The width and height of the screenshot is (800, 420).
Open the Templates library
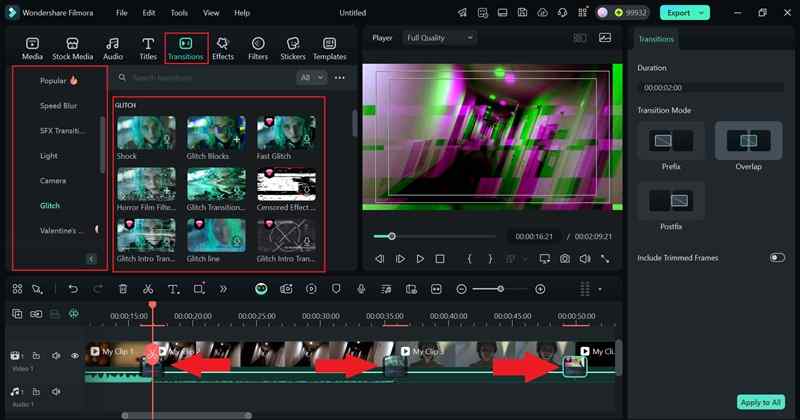pos(330,49)
